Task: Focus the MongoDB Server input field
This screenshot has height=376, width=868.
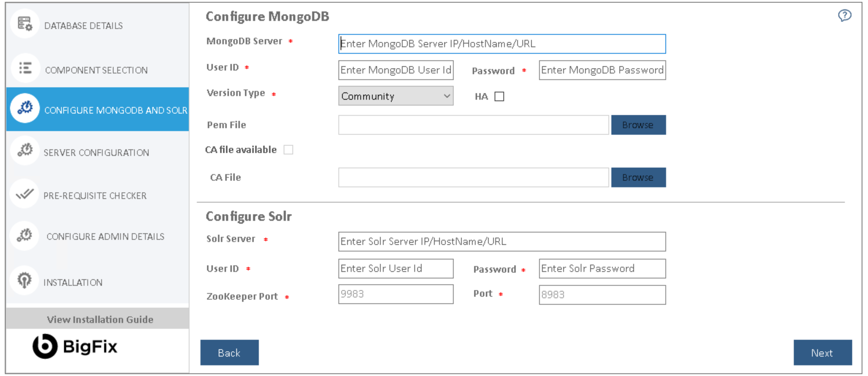Action: [x=502, y=44]
